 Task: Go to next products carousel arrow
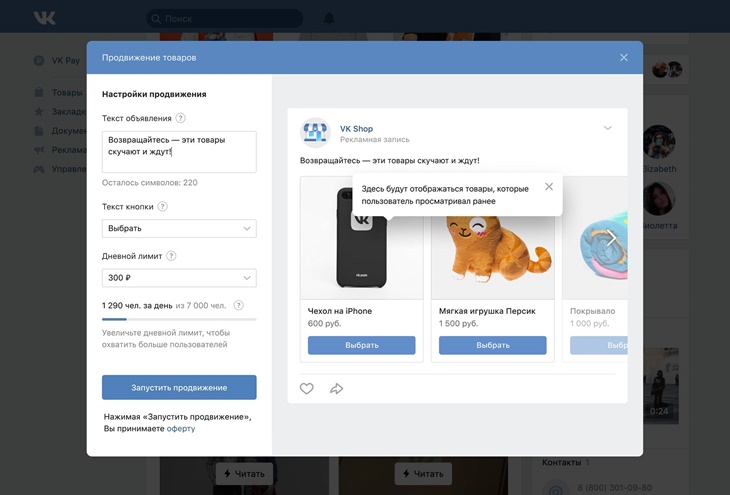pyautogui.click(x=611, y=238)
